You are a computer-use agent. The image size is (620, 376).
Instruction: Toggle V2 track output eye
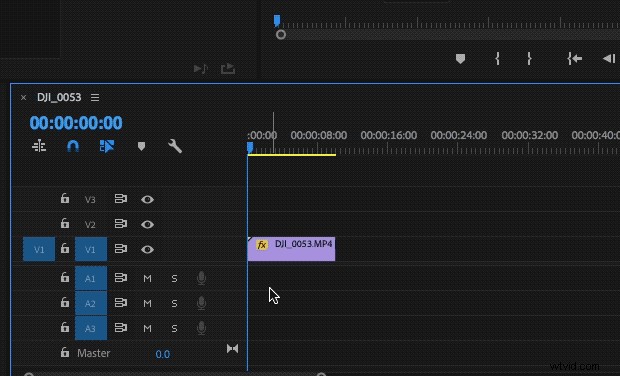pyautogui.click(x=147, y=225)
